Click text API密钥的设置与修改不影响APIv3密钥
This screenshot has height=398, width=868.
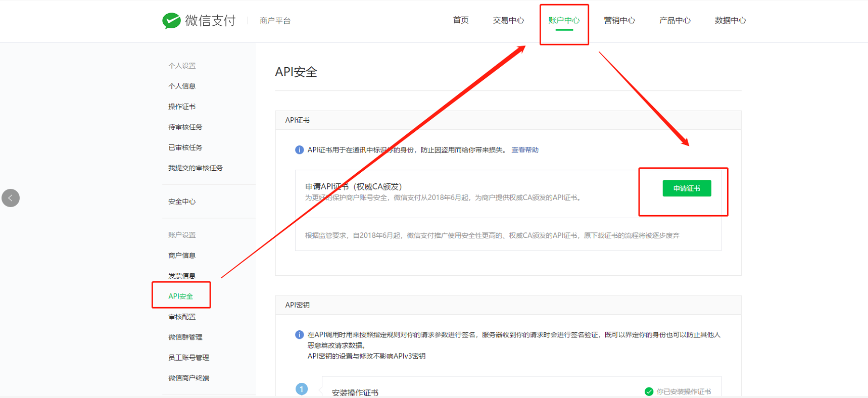(x=367, y=356)
